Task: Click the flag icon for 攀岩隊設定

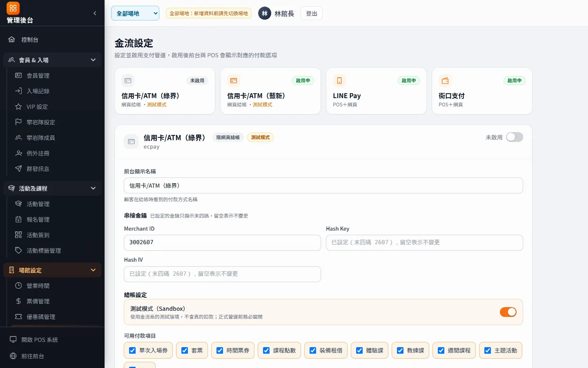Action: (x=18, y=122)
